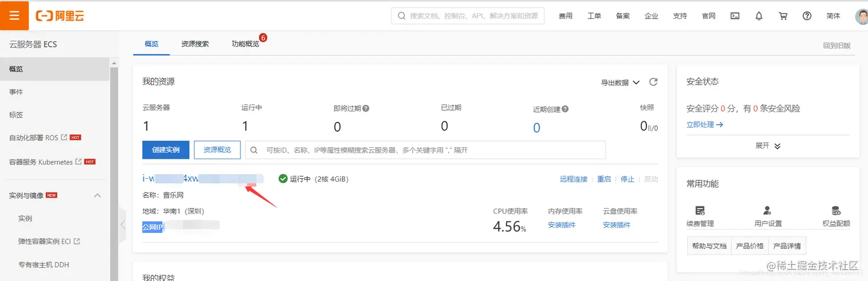This screenshot has width=868, height=281.
Task: Click 远程连接 link
Action: 573,179
